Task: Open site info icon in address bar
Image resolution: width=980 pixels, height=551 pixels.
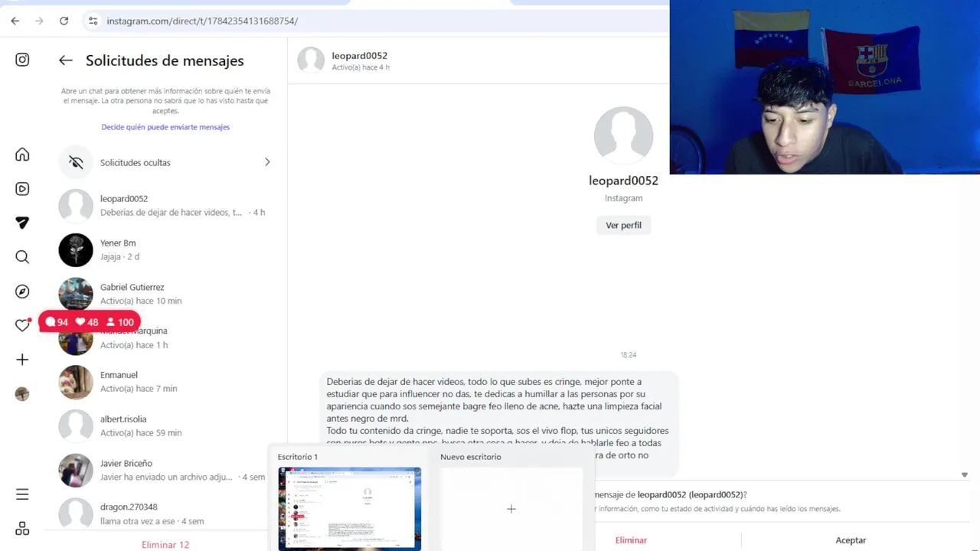Action: click(x=93, y=21)
